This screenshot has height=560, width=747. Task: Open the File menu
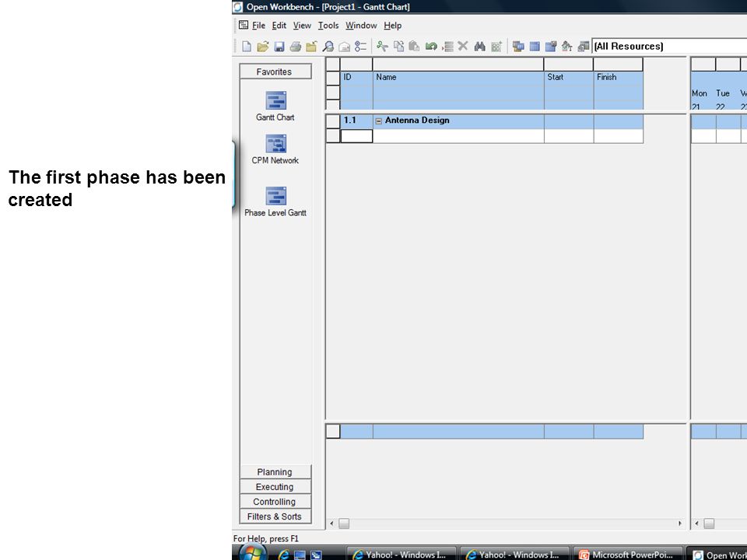[x=258, y=25]
